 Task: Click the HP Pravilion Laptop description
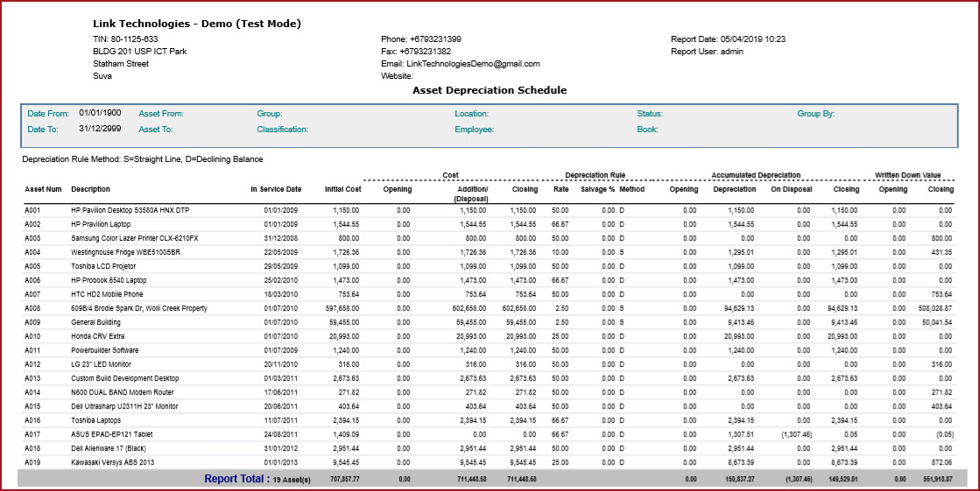[x=102, y=224]
